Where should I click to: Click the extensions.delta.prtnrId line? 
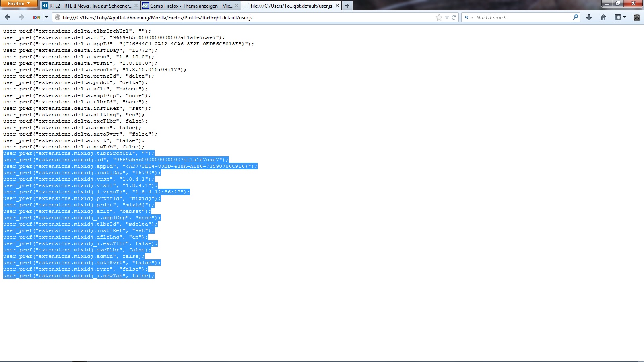pos(79,76)
